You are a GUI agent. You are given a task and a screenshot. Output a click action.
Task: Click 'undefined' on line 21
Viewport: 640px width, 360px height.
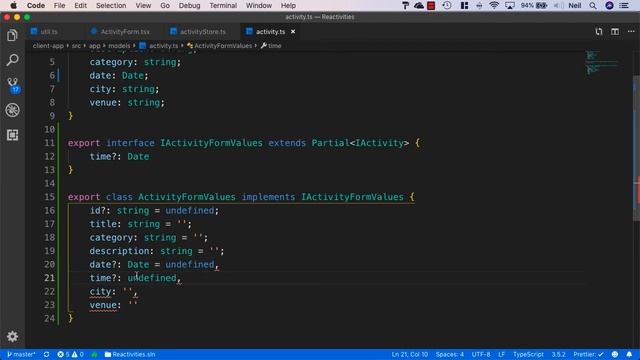coord(152,278)
